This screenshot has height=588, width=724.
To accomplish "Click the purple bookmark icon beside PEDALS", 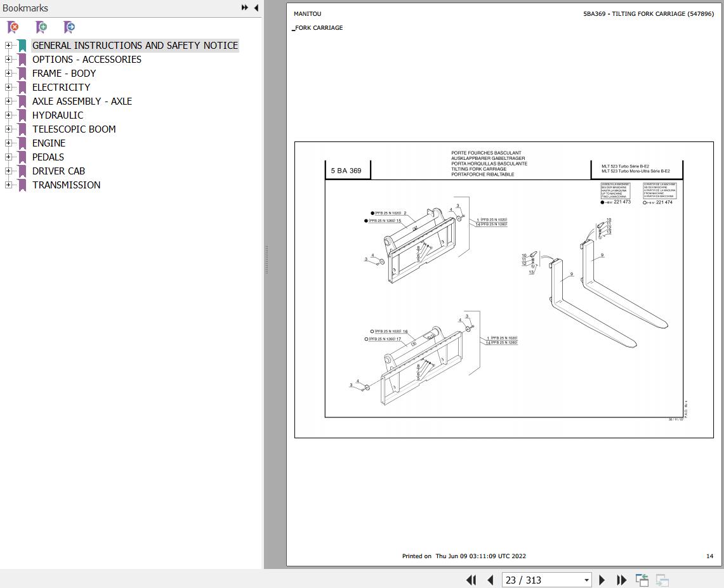I will click(x=22, y=157).
